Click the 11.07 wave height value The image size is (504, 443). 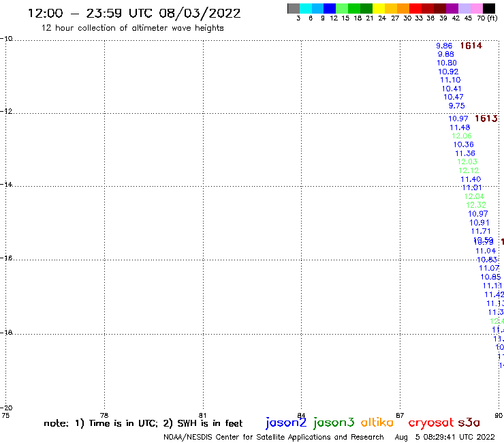[489, 268]
